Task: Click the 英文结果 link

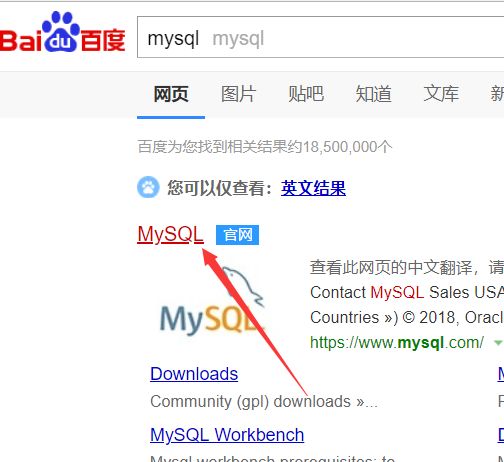Action: pyautogui.click(x=313, y=188)
